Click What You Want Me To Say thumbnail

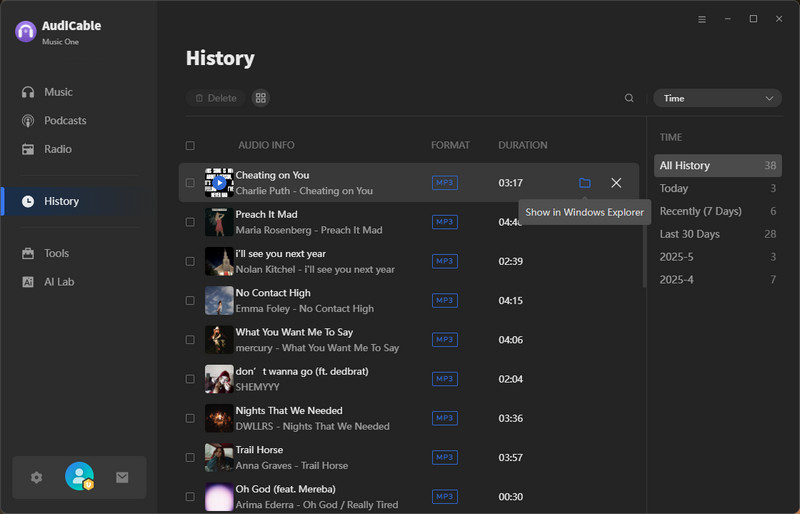(x=219, y=340)
